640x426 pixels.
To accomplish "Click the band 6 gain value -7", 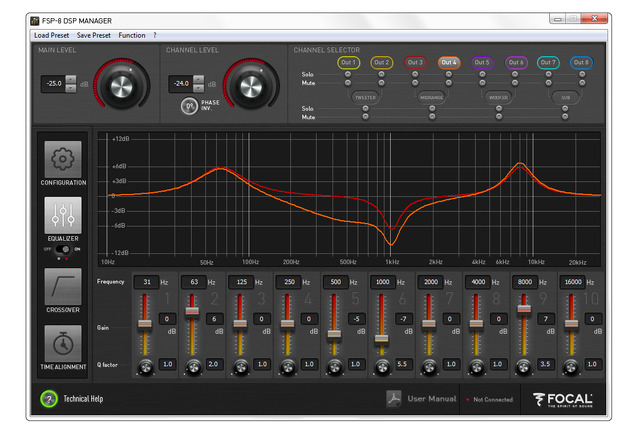I will point(403,319).
